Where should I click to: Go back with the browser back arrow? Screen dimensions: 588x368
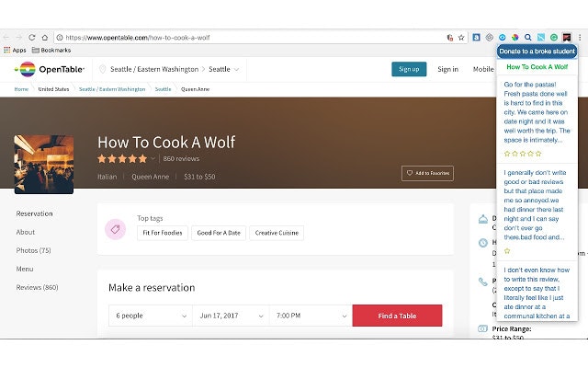(6, 38)
